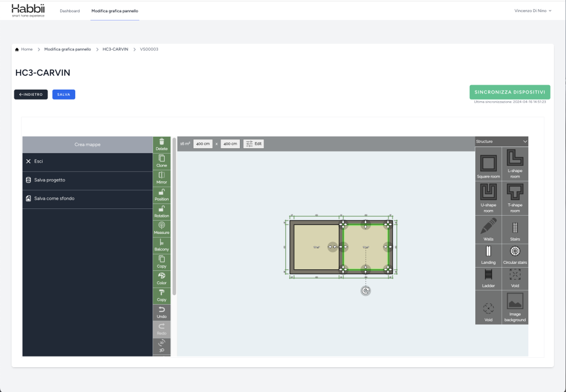Viewport: 566px width, 392px height.
Task: Select the Ladder element
Action: coord(488,279)
